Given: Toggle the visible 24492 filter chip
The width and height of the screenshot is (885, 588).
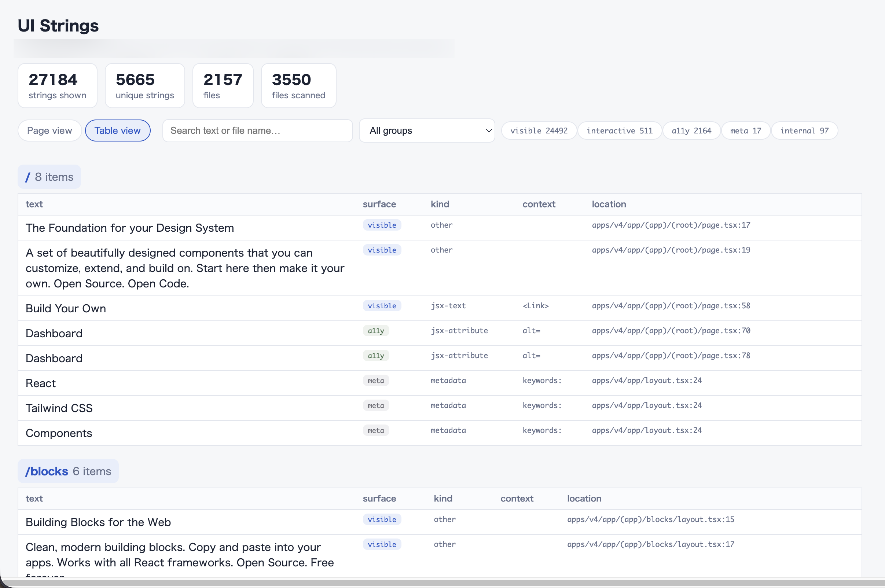Looking at the screenshot, I should click(539, 131).
